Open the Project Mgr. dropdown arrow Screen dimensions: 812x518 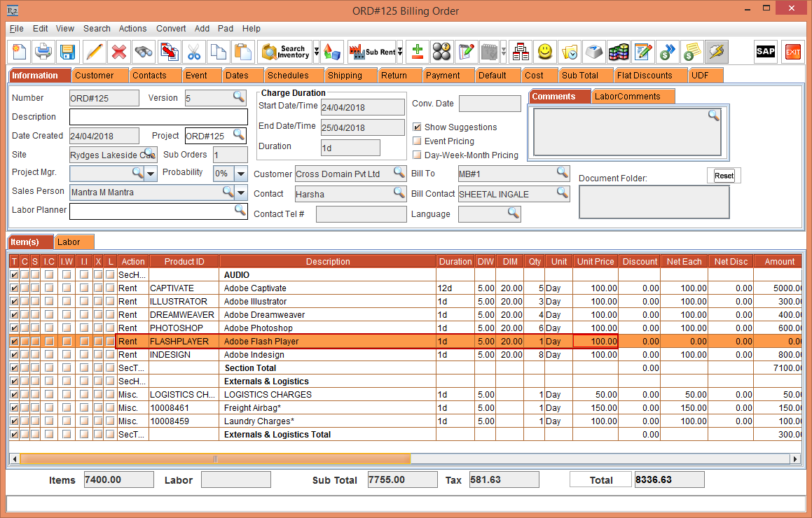click(151, 173)
